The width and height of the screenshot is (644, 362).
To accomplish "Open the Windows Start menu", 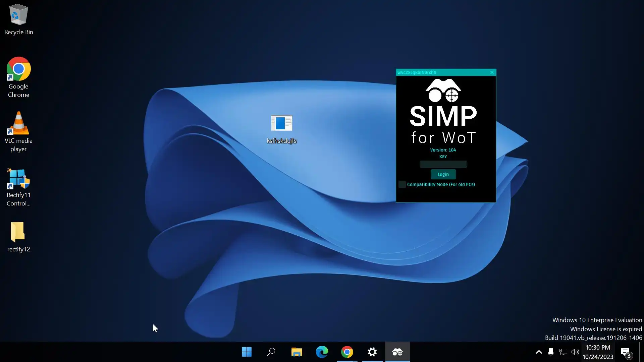I will click(x=247, y=352).
